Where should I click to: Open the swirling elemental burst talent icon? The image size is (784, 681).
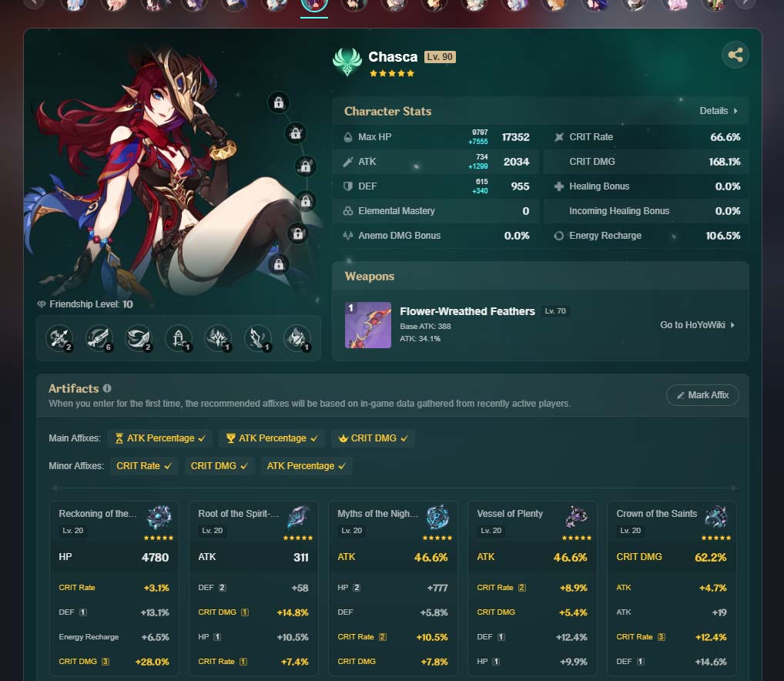click(139, 338)
